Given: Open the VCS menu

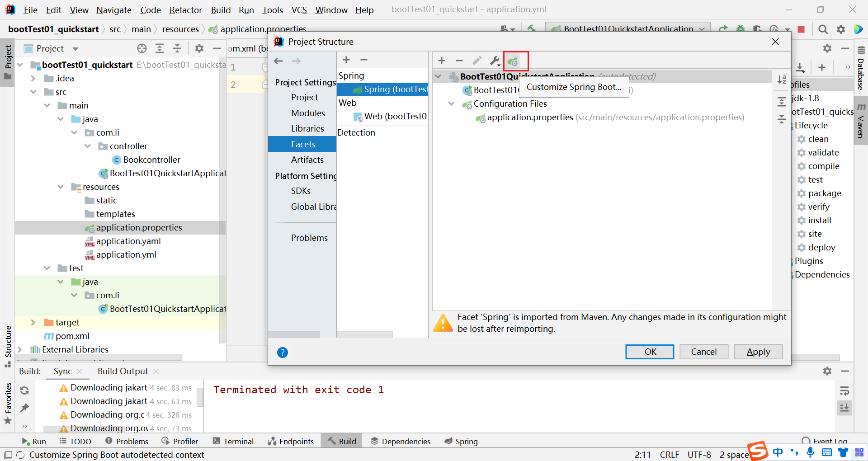Looking at the screenshot, I should (299, 10).
